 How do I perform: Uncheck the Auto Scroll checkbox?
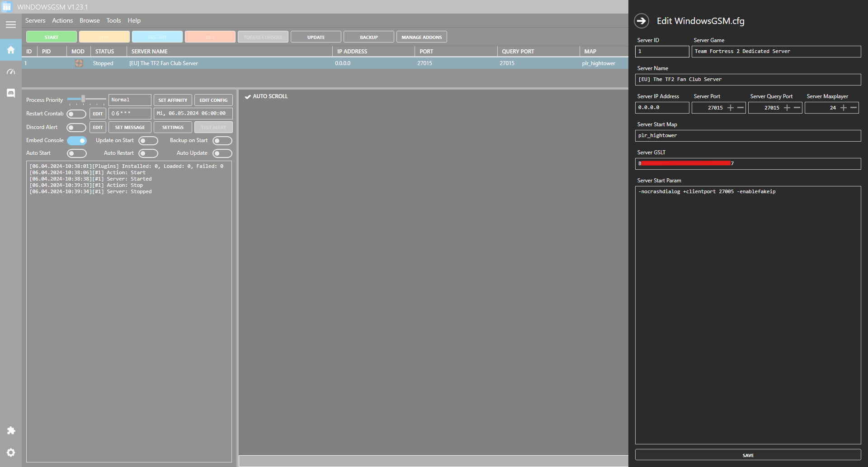[248, 96]
